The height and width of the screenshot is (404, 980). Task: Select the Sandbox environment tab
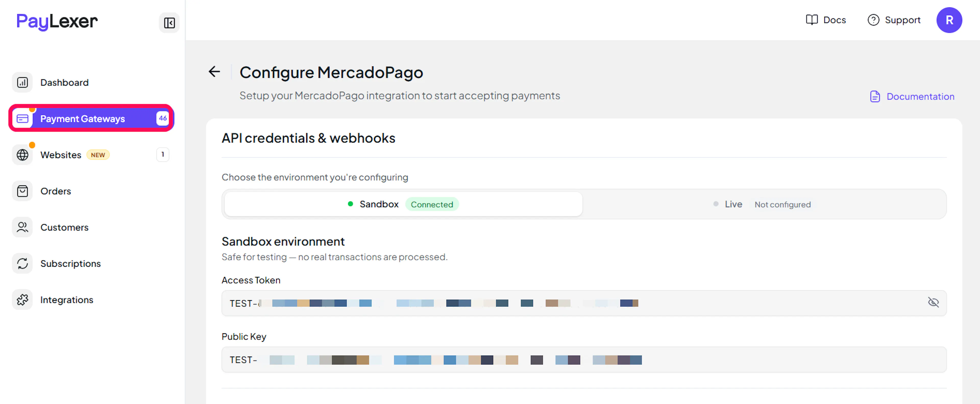pyautogui.click(x=403, y=204)
